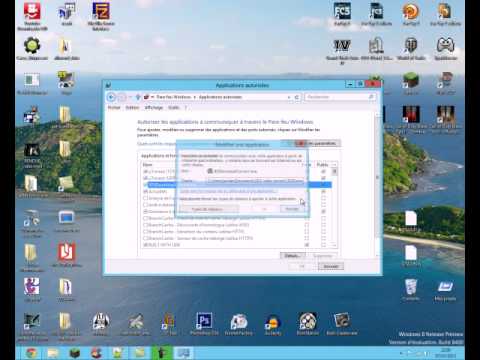Click Détails button below the list
Viewport: 480px width, 360px height.
293,256
